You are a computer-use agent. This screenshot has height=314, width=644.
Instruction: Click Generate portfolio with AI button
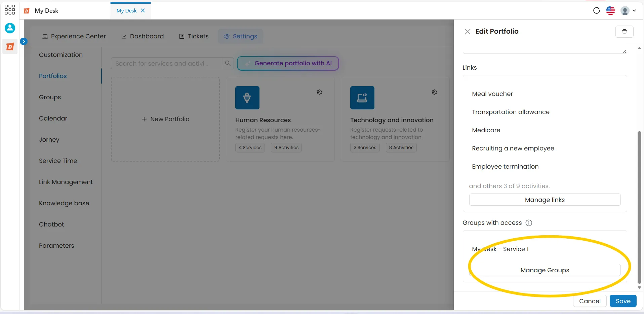(x=288, y=63)
